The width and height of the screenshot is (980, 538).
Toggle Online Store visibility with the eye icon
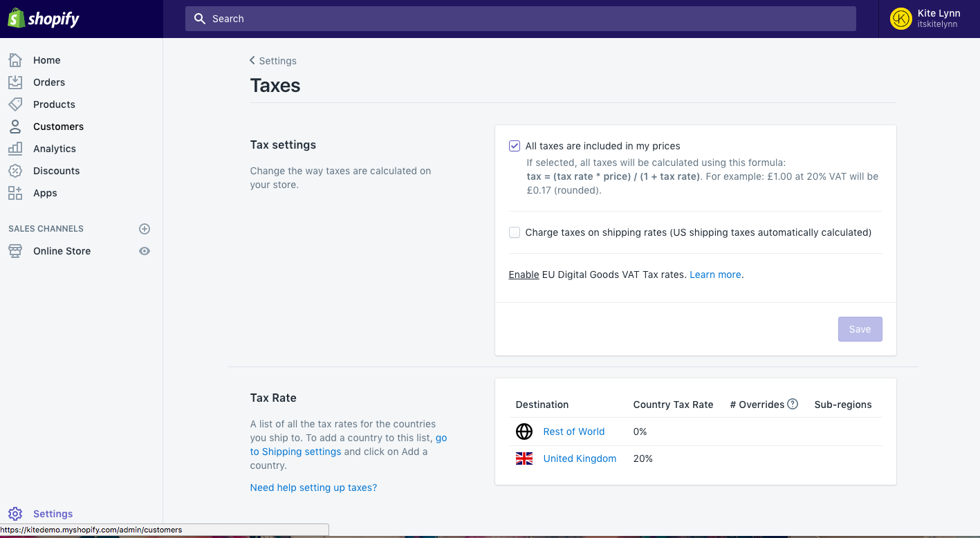145,251
